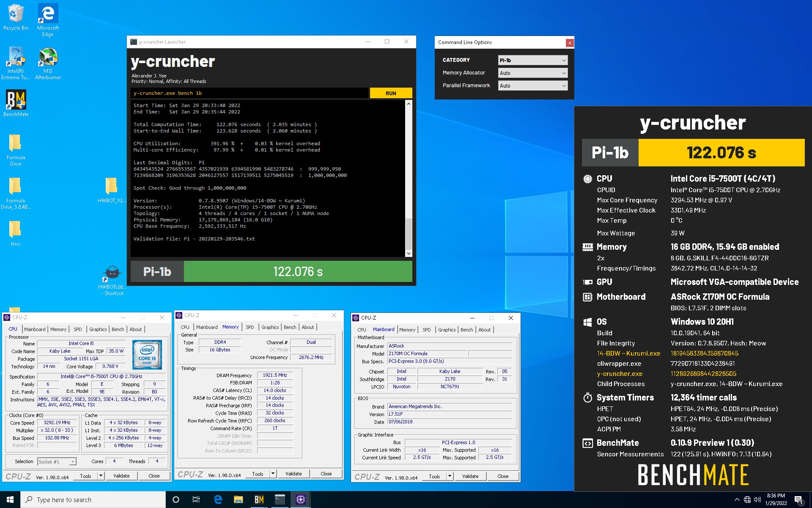Click the DRAM Frequency 1921.5 MHz value
This screenshot has height=508, width=812.
tap(275, 375)
